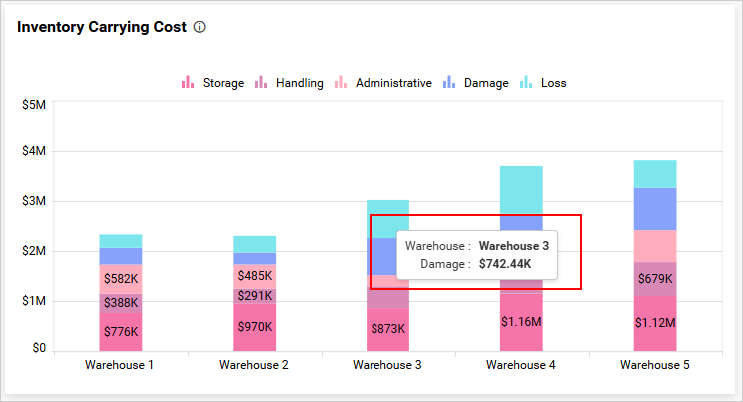Select the $970K Storage segment of Warehouse 2
Image resolution: width=743 pixels, height=402 pixels.
pos(254,327)
